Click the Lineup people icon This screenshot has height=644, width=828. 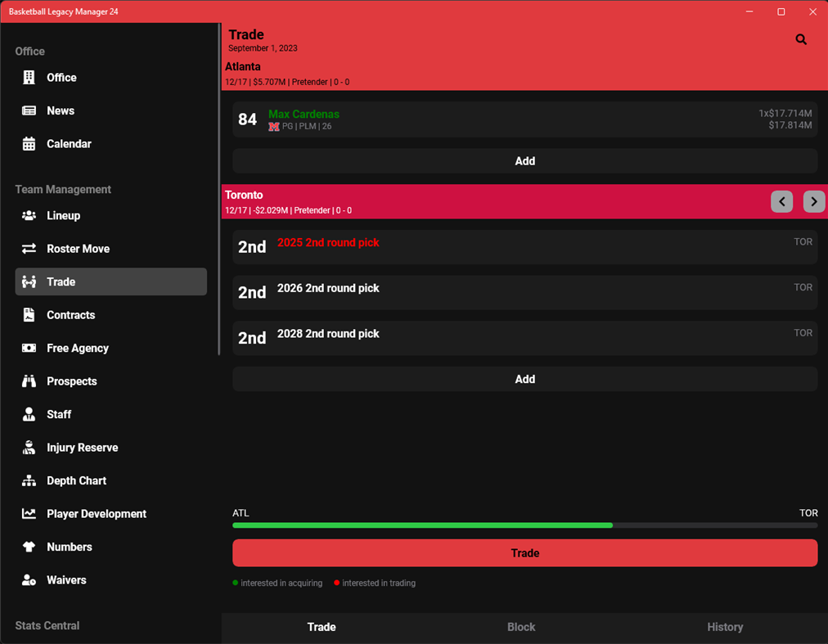pos(29,215)
